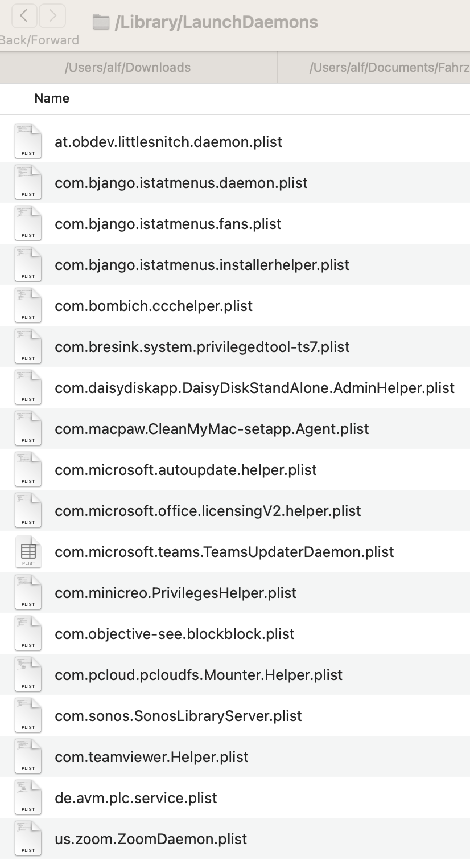Select file name com.objective-see.blockblock.plist
This screenshot has width=470, height=868.
tap(175, 634)
